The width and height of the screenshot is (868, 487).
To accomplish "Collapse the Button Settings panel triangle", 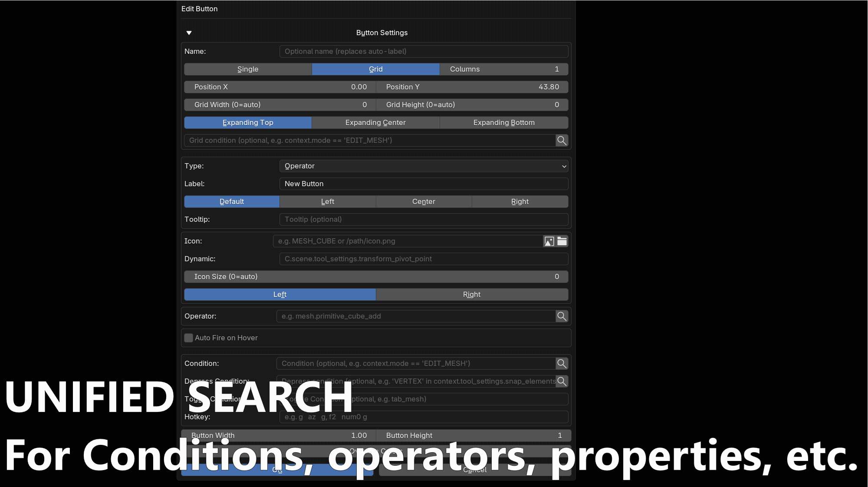I will (189, 33).
